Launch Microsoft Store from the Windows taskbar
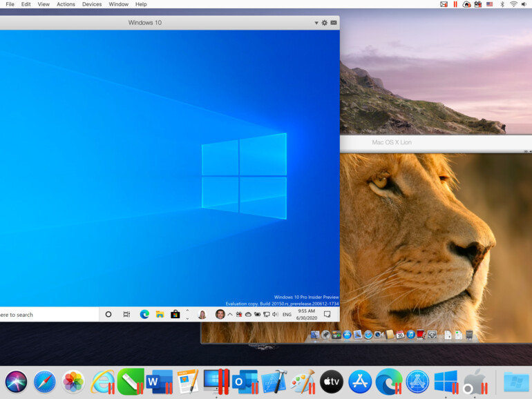This screenshot has height=399, width=532. coord(175,314)
